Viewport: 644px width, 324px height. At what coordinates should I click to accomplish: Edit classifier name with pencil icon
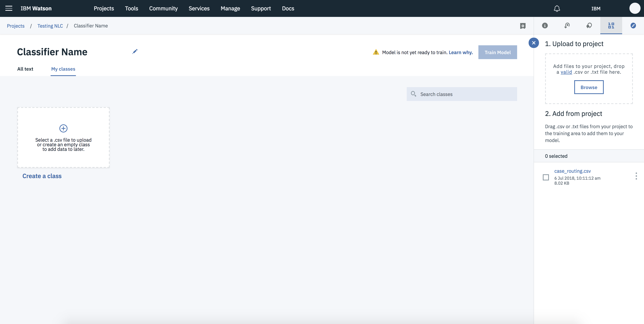point(135,52)
